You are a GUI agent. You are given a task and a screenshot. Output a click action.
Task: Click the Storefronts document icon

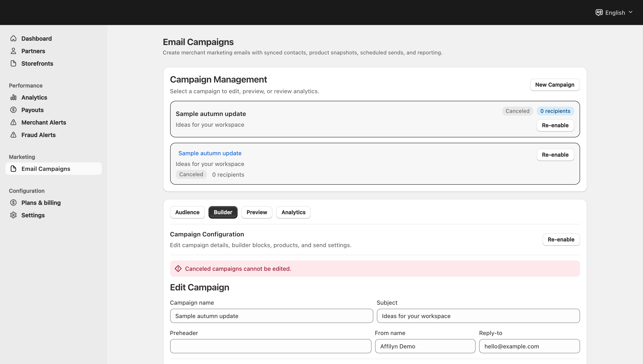14,64
